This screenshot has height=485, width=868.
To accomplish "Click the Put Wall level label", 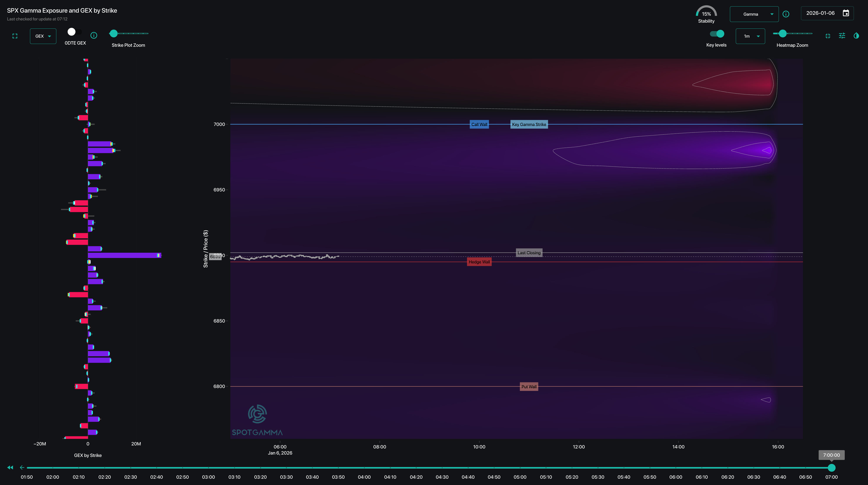I will click(x=529, y=386).
